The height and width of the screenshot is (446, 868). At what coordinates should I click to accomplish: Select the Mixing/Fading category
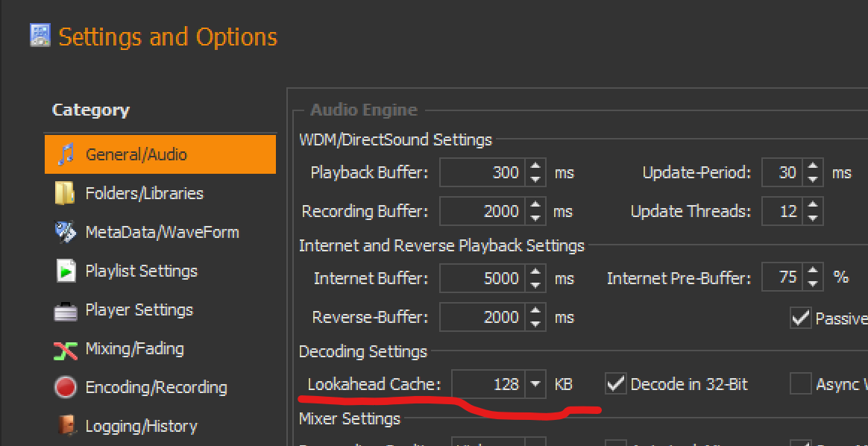point(134,349)
